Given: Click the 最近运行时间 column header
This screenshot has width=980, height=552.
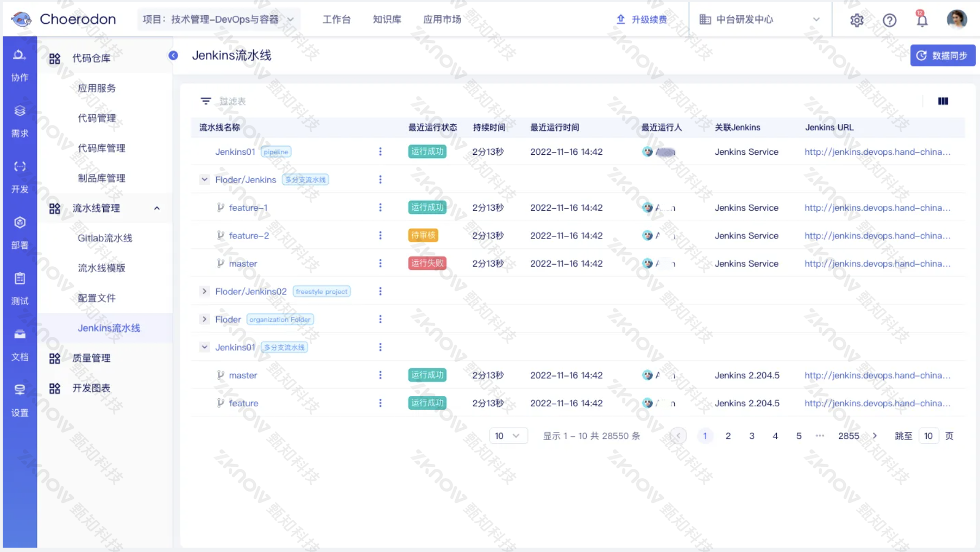Looking at the screenshot, I should (x=555, y=127).
